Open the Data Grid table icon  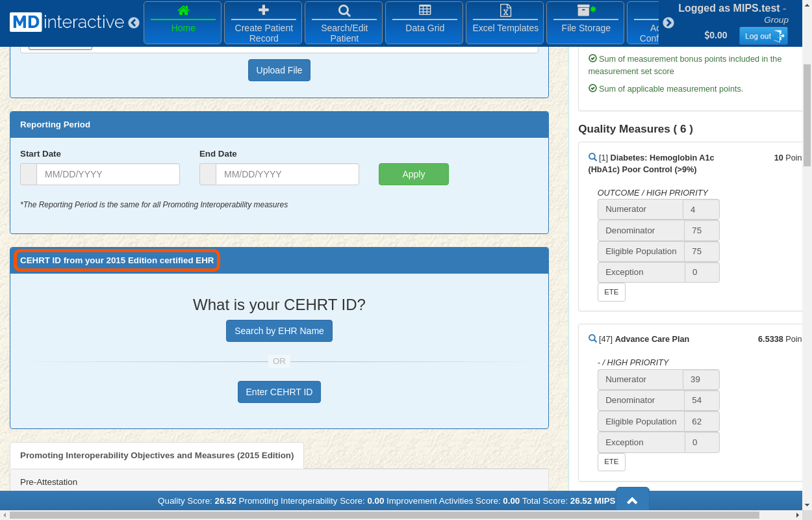(x=425, y=10)
